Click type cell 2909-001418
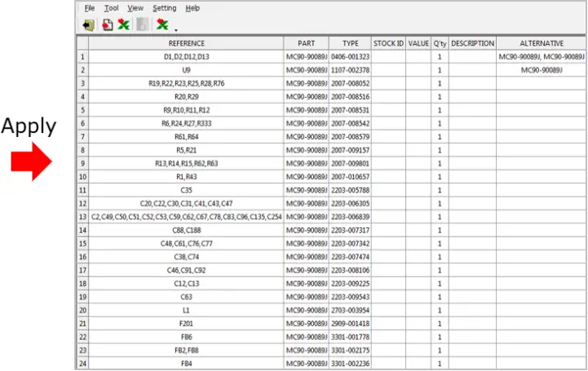This screenshot has width=588, height=371. click(x=350, y=324)
